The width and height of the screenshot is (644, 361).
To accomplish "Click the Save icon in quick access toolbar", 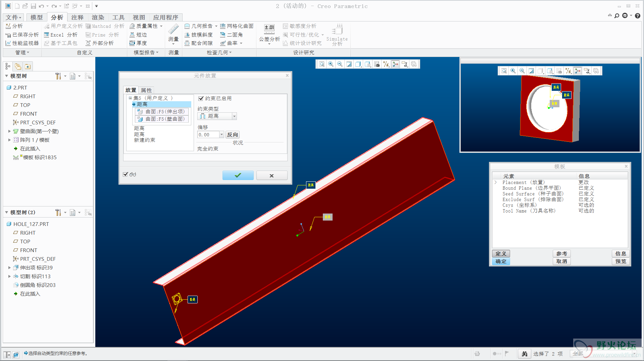I will [x=33, y=6].
